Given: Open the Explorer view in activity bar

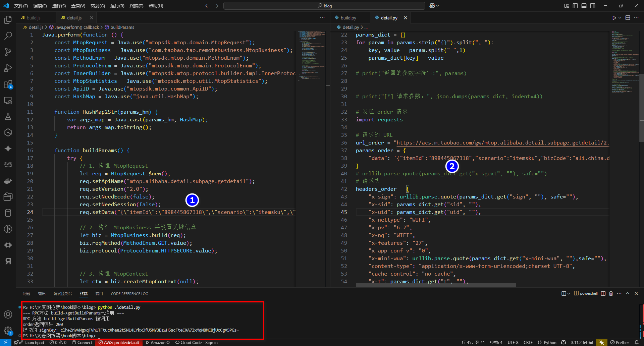Looking at the screenshot, I should (x=8, y=20).
